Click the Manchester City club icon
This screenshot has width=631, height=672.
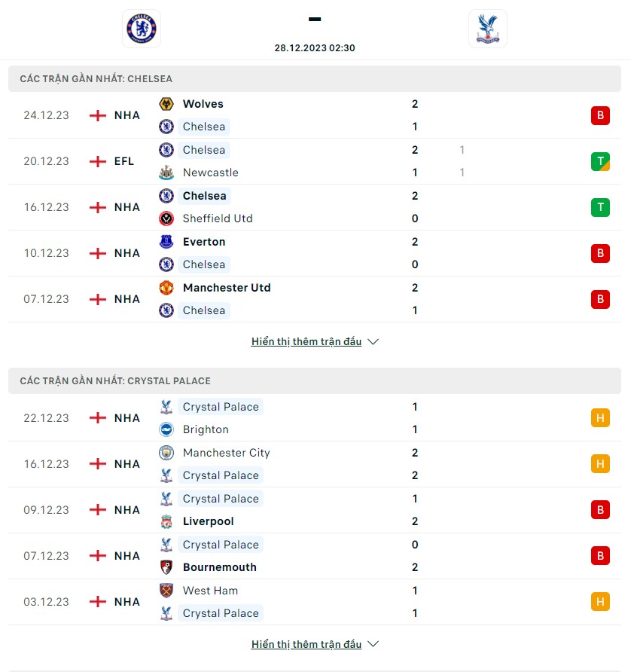166,453
